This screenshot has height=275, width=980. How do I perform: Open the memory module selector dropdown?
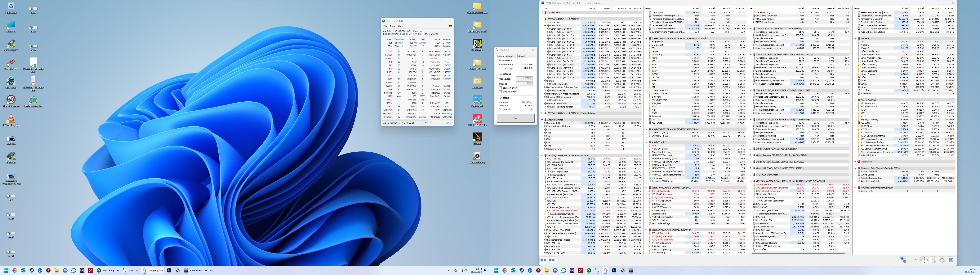tap(405, 123)
